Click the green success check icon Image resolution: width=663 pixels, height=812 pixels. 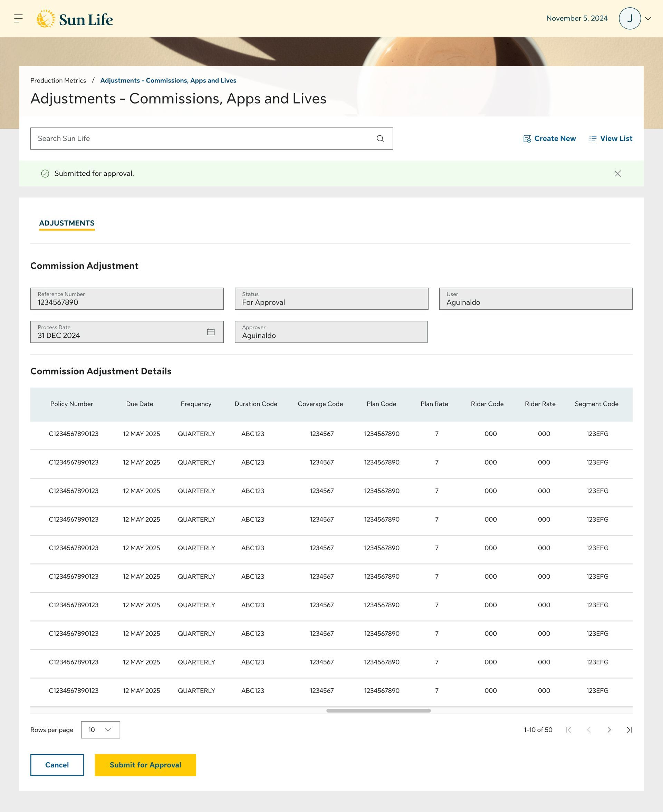pos(45,174)
